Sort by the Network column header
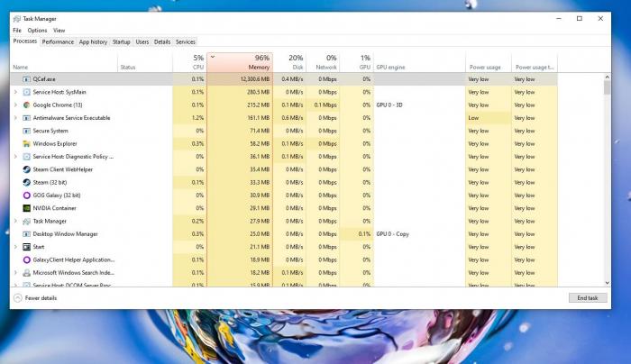631x364 pixels. pyautogui.click(x=323, y=63)
